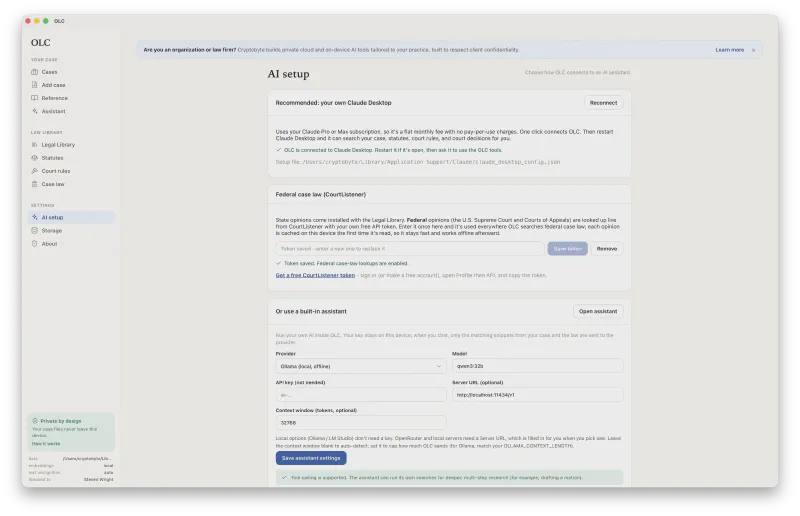This screenshot has width=800, height=516.
Task: Focus the CourtListener token input field
Action: pos(410,249)
